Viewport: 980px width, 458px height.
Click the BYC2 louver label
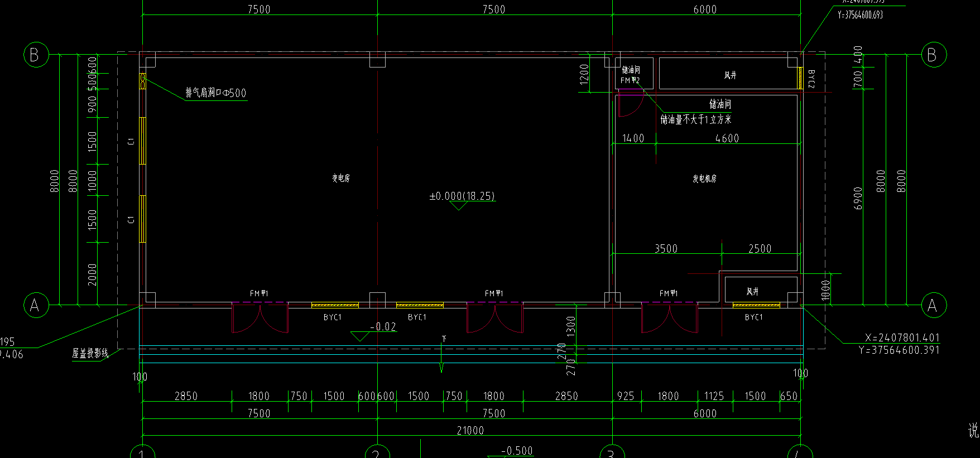pyautogui.click(x=811, y=79)
